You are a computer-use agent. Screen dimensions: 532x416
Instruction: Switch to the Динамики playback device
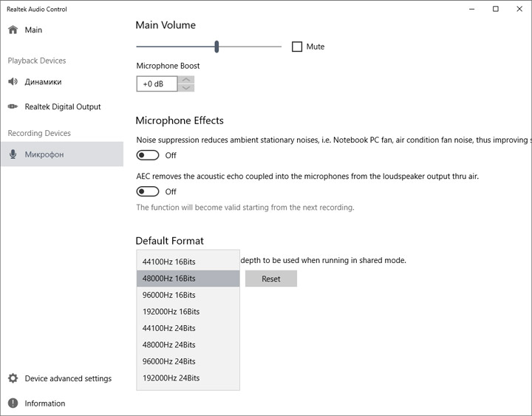click(43, 82)
